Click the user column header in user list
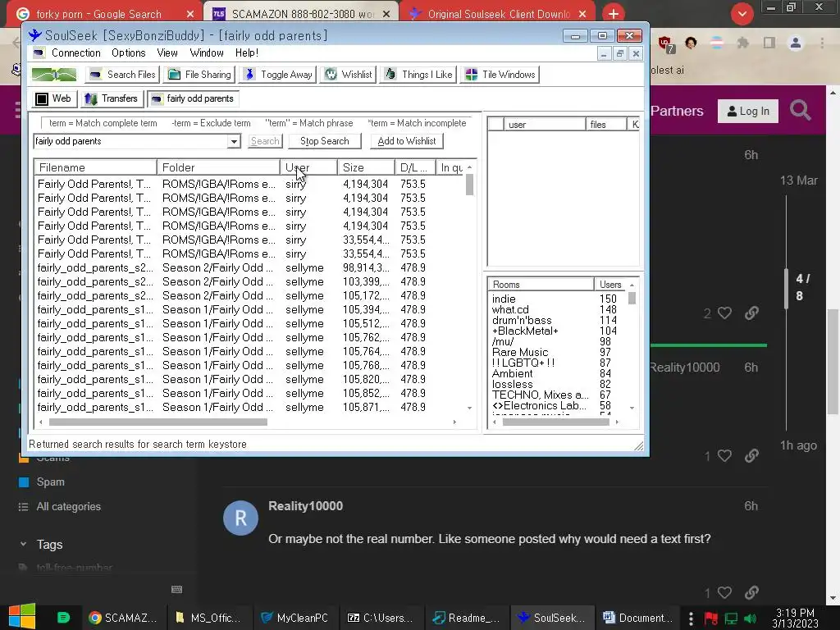The image size is (840, 630). tap(545, 125)
